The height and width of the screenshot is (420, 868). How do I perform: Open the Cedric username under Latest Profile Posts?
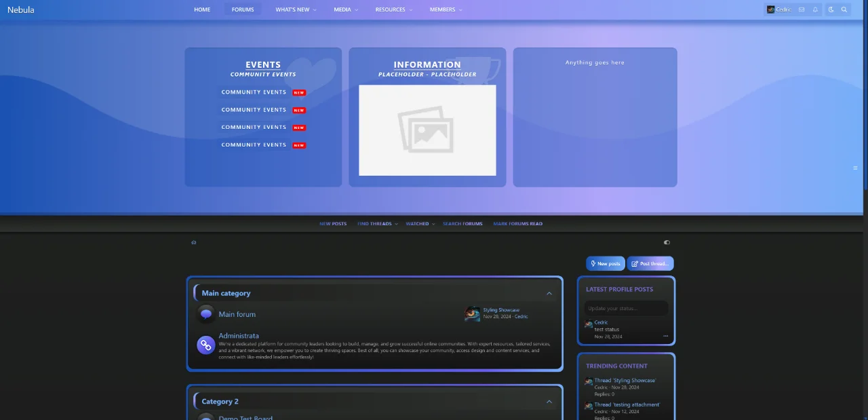click(x=601, y=322)
